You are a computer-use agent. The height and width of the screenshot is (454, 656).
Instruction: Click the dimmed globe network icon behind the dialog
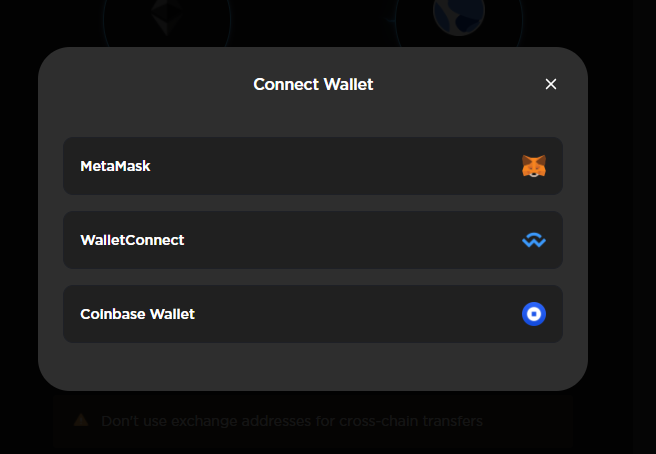(x=459, y=16)
